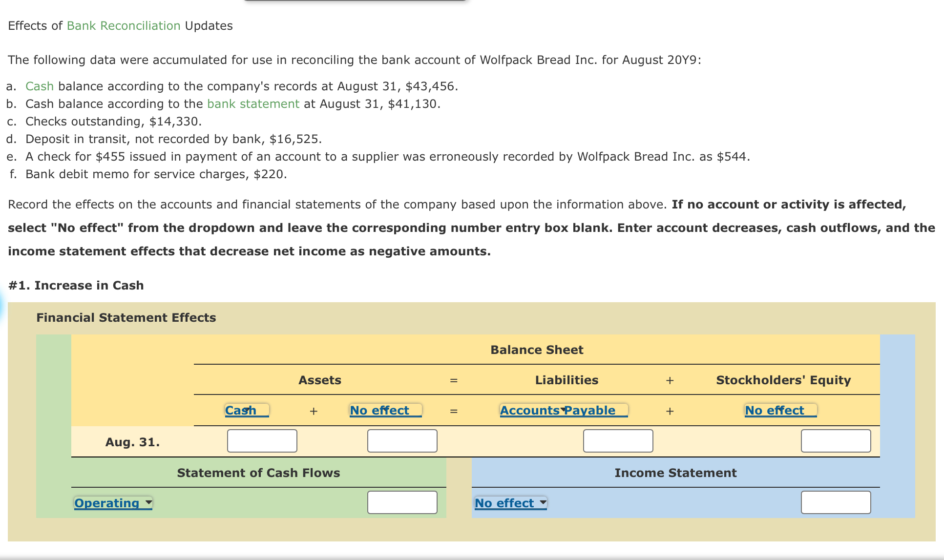
Task: Click the Accounts Payable amount entry box
Action: click(618, 441)
